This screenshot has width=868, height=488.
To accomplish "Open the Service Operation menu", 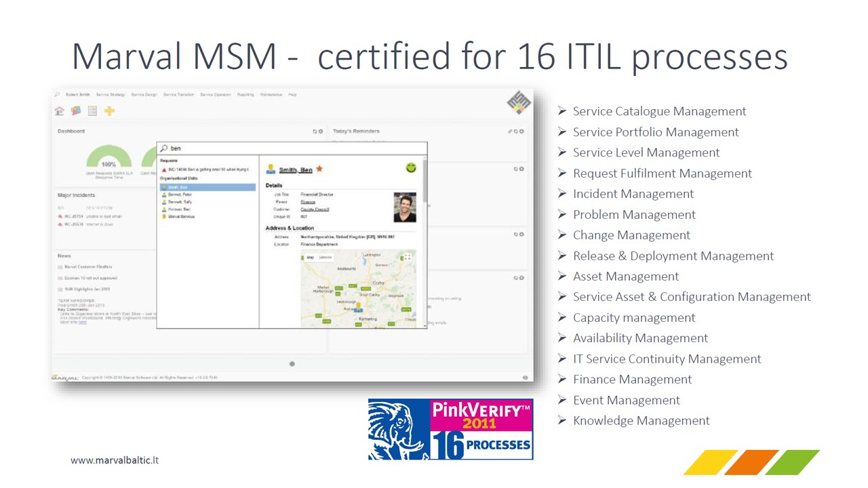I will point(216,94).
